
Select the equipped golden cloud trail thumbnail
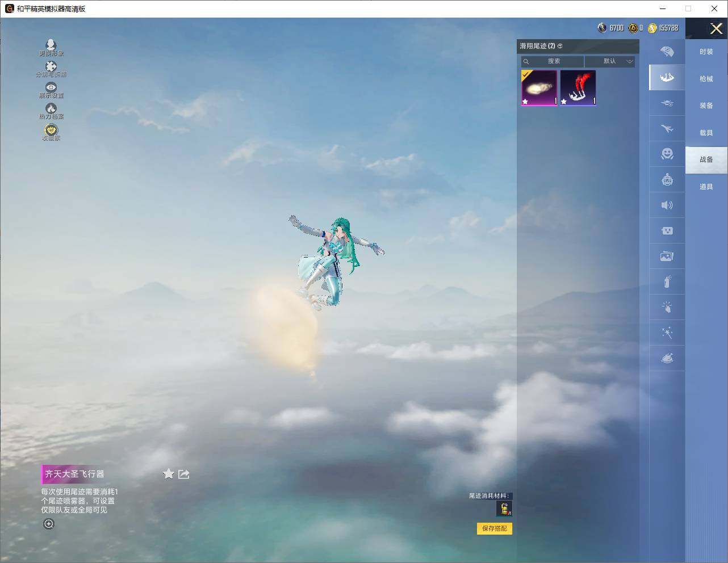pos(539,88)
